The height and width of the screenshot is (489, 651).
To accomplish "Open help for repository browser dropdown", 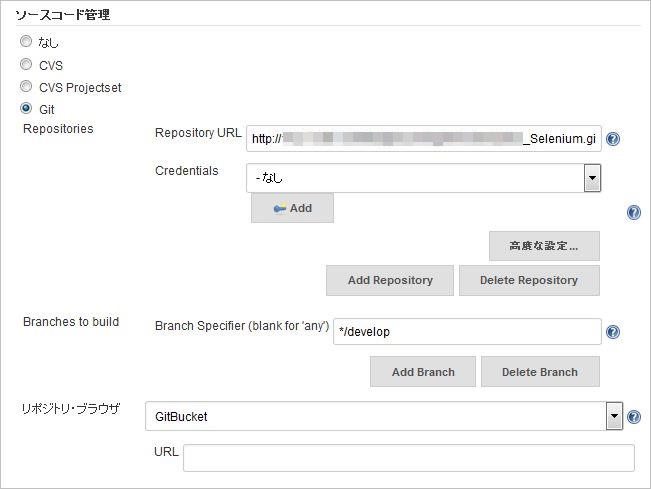I will [x=633, y=416].
